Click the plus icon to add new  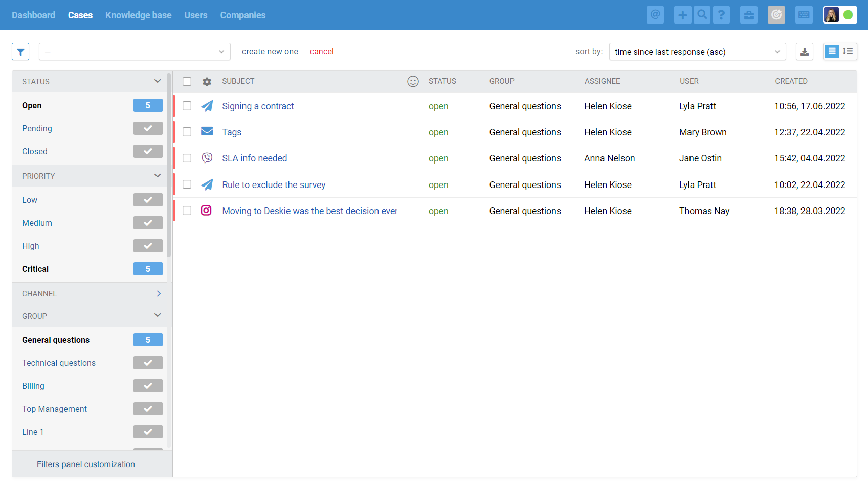pos(682,15)
